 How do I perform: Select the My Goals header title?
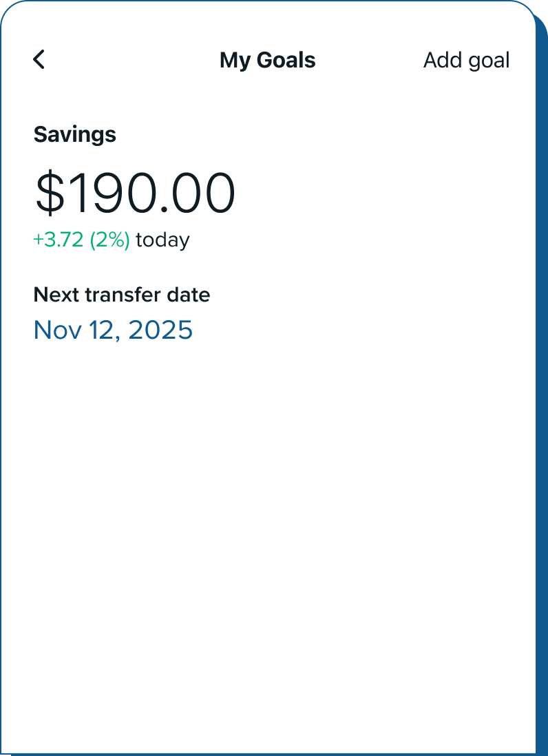pos(267,61)
